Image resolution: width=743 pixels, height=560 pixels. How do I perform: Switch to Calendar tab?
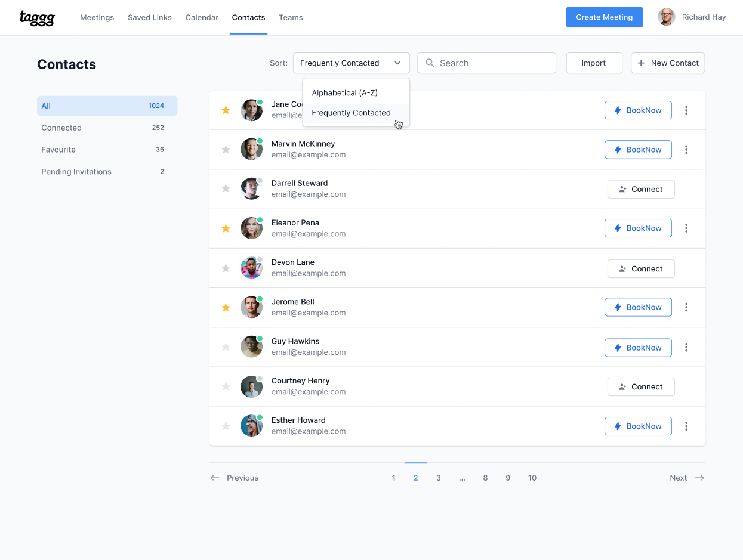[202, 18]
